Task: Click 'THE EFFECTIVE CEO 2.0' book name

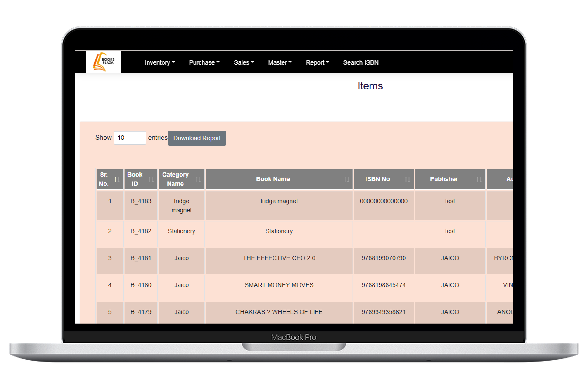Action: [x=279, y=258]
